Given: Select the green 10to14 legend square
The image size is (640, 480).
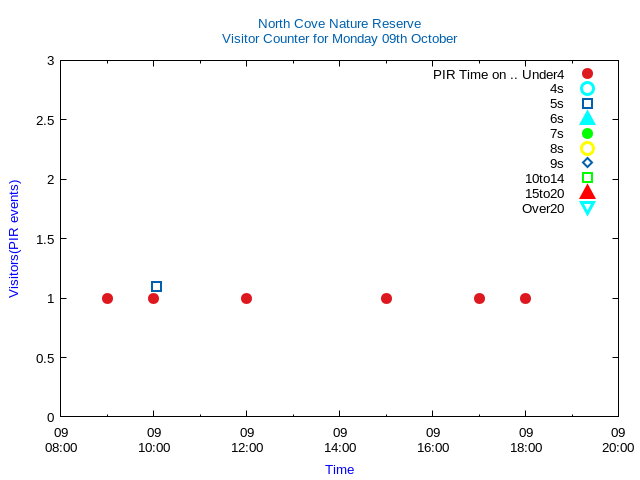Looking at the screenshot, I should tap(588, 178).
